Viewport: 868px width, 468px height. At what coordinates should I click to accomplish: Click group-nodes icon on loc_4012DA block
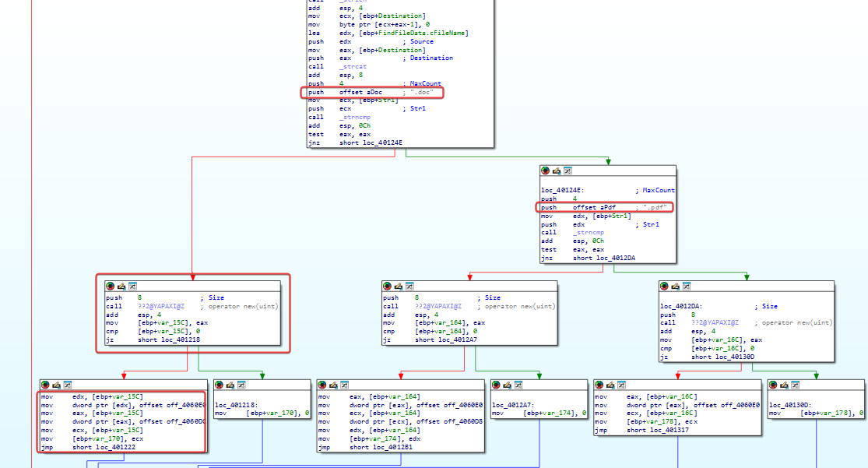686,287
